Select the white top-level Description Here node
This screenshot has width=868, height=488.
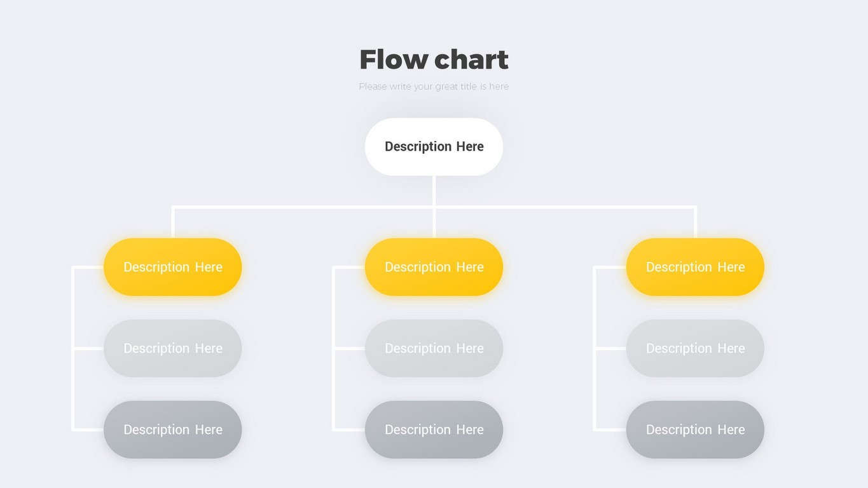click(434, 147)
